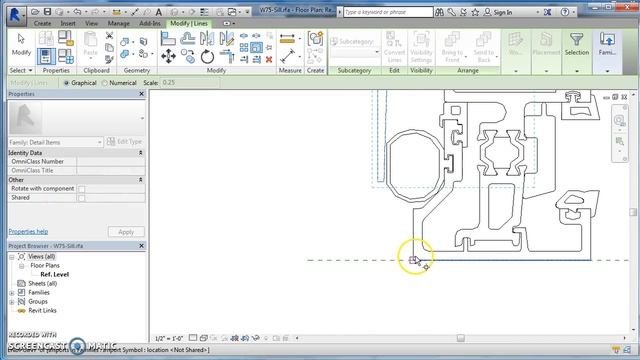Collapse the Identity Data section

pyautogui.click(x=140, y=153)
